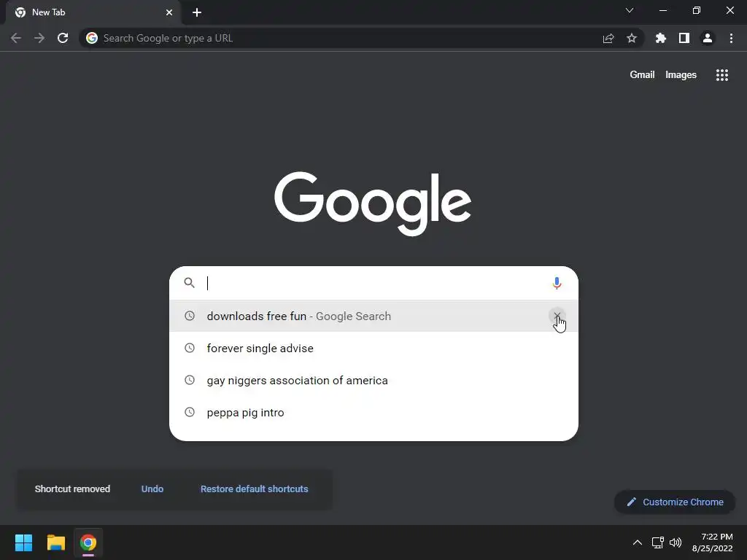
Task: Open the taskbar clock and date
Action: click(x=712, y=542)
